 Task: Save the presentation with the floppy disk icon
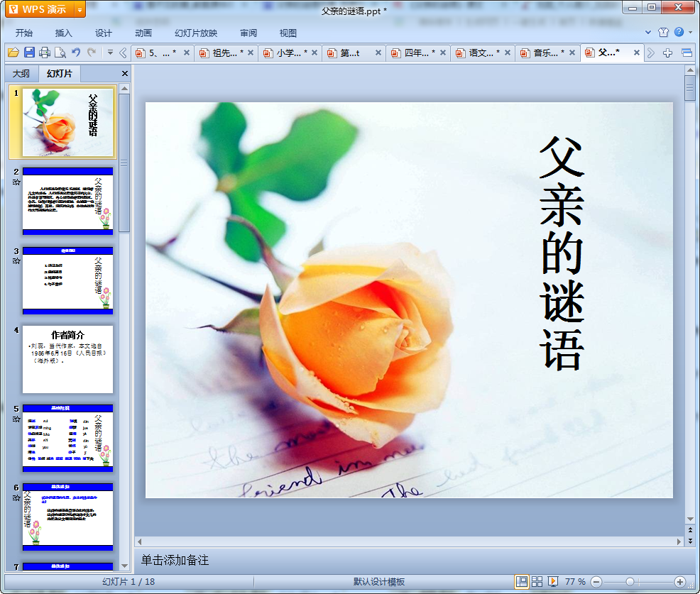pos(29,53)
